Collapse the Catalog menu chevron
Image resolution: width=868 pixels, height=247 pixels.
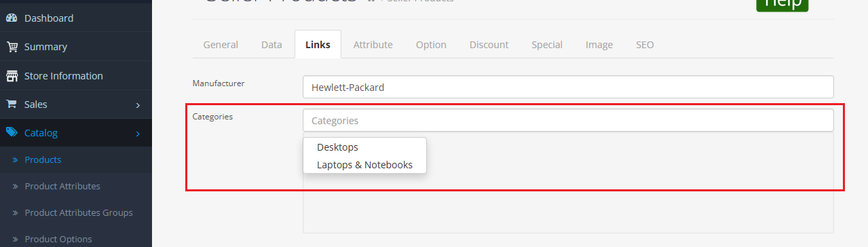tap(138, 134)
